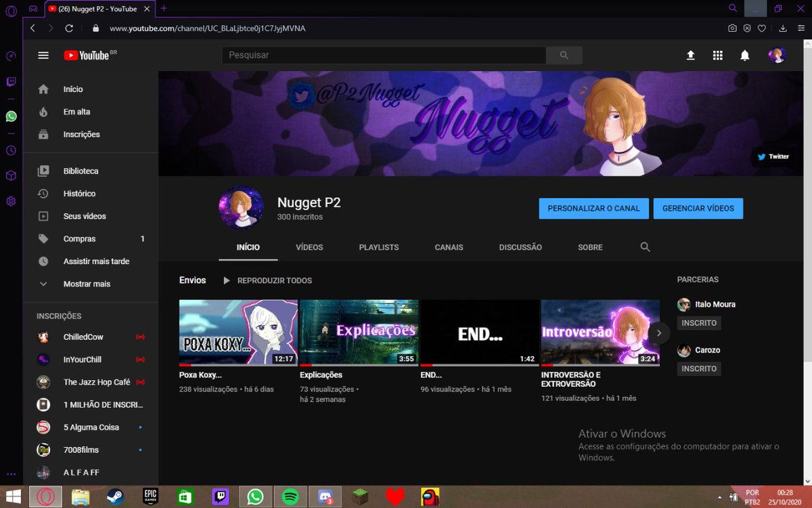Open the notifications bell
Viewport: 812px width, 508px height.
744,55
